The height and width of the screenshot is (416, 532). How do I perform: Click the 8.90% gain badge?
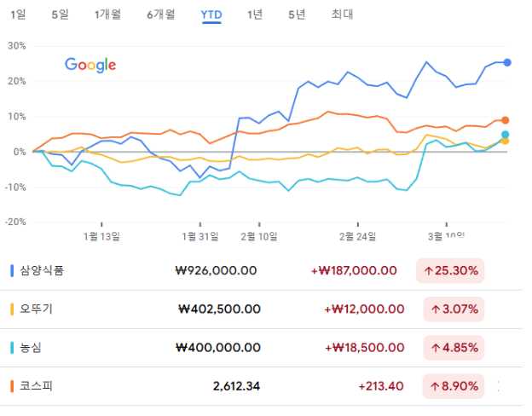[454, 386]
